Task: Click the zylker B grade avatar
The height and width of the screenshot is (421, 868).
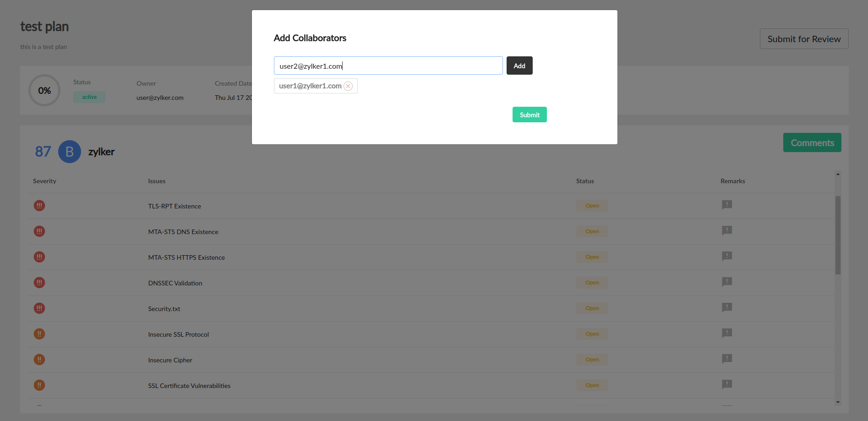Action: (70, 152)
